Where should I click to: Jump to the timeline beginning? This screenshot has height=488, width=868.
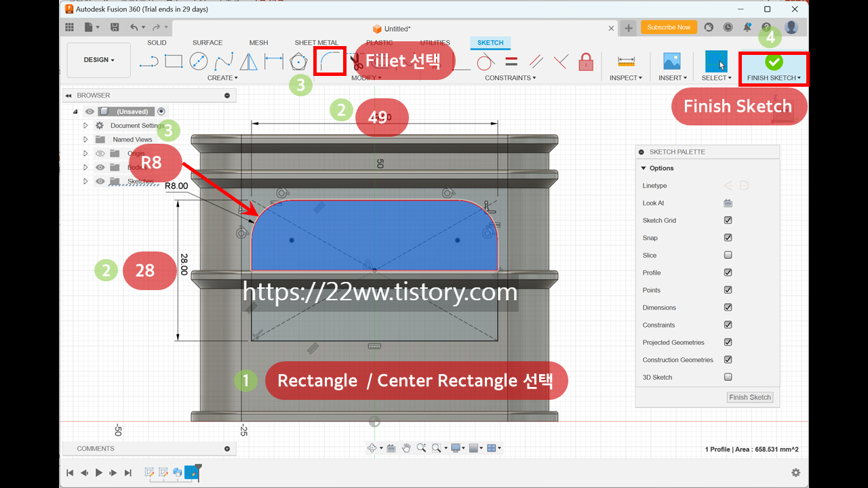coord(70,472)
